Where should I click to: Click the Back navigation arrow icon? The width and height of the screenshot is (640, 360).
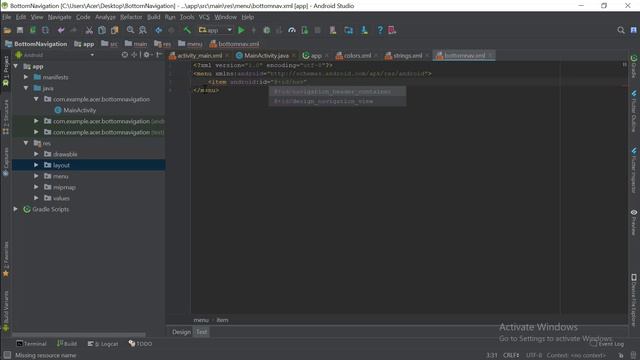tap(158, 30)
